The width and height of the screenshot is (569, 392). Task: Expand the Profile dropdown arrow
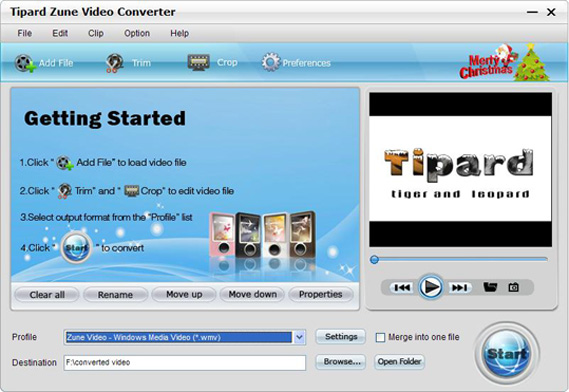point(299,337)
